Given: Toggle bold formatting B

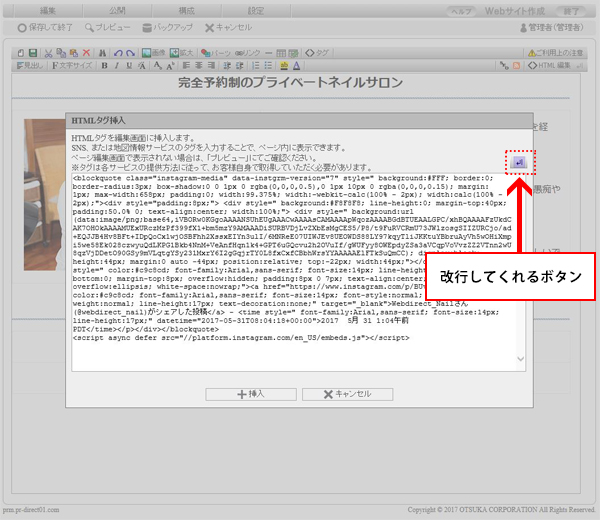Looking at the screenshot, I should click(104, 65).
